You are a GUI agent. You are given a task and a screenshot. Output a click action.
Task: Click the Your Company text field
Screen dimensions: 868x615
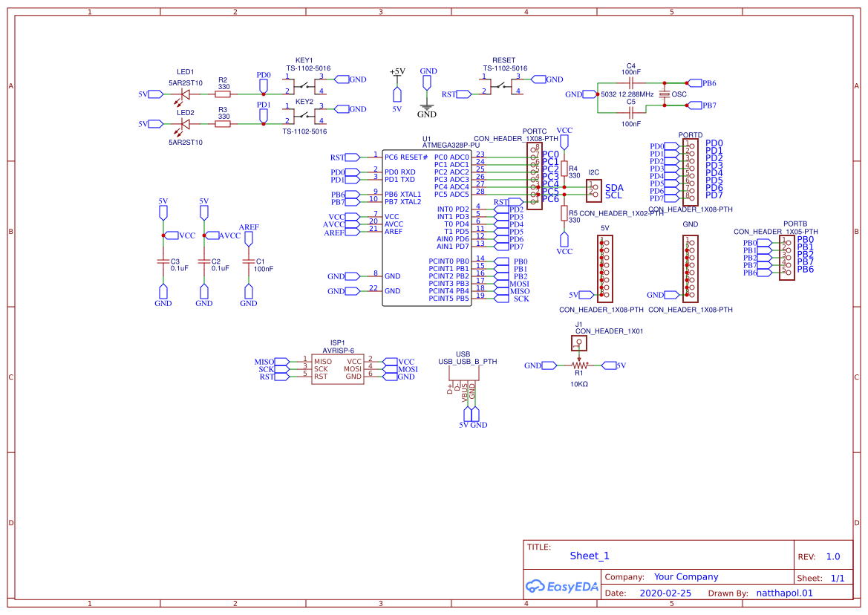click(x=686, y=577)
